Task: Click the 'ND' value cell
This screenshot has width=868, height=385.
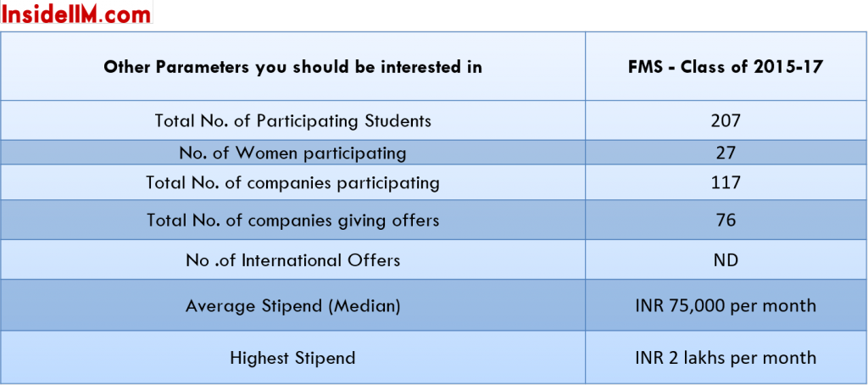Action: pos(726,259)
